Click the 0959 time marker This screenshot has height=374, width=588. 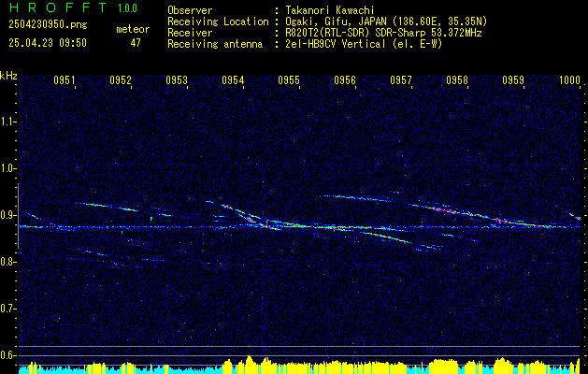coord(513,79)
